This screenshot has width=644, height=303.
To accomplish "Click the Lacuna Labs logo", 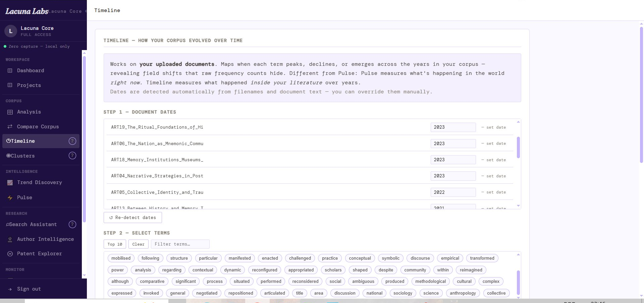I will pyautogui.click(x=26, y=11).
